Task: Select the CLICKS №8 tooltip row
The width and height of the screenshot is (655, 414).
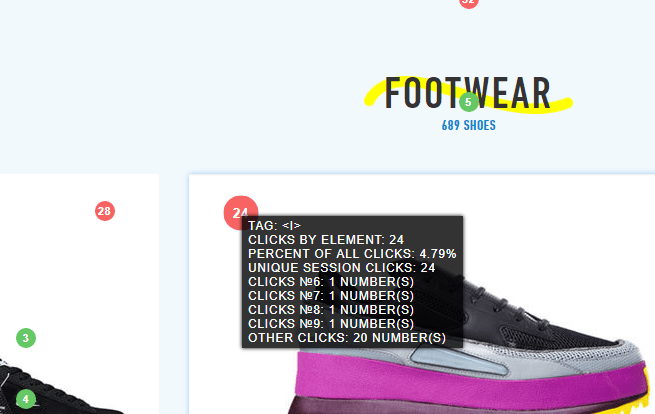Action: (x=331, y=310)
